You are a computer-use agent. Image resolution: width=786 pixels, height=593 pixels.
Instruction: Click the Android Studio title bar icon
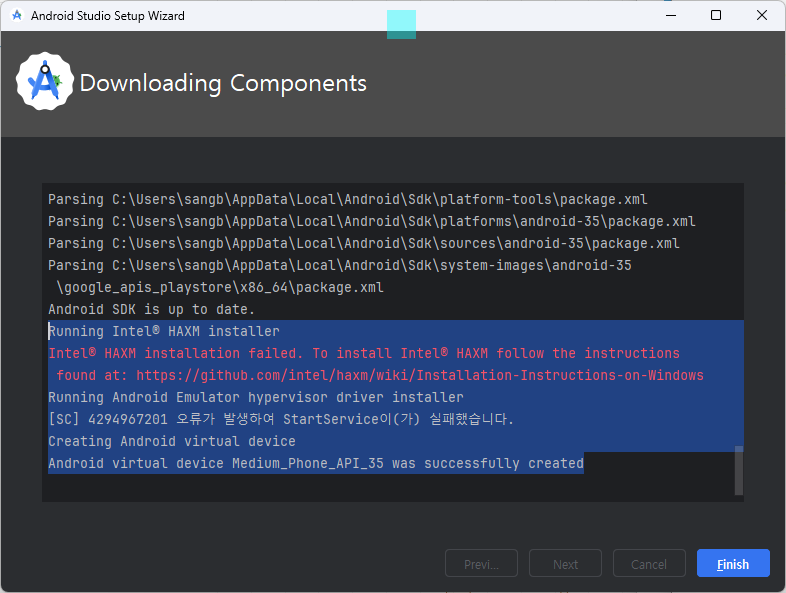(x=17, y=16)
